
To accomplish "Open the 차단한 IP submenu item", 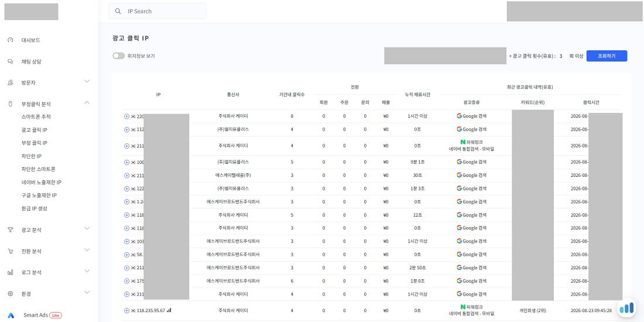I will [31, 156].
